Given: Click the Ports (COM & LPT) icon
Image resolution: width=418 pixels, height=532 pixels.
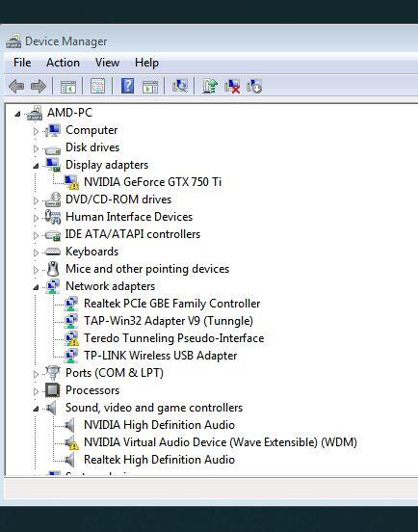Looking at the screenshot, I should [x=53, y=373].
